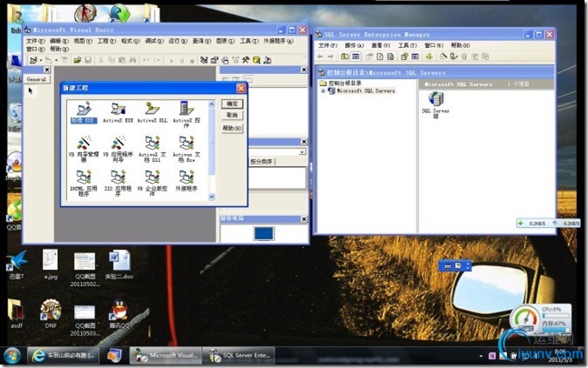
Task: Open 工程 menu in Visual Basic
Action: click(106, 41)
